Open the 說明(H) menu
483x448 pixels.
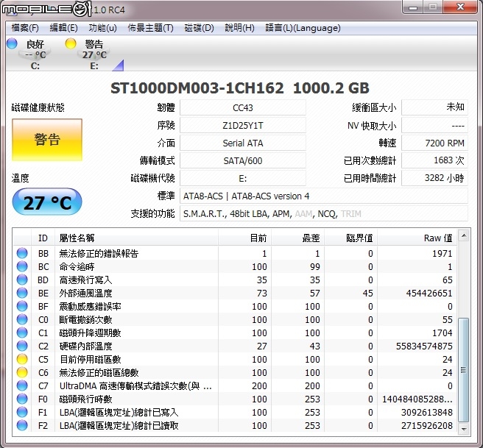click(x=239, y=28)
